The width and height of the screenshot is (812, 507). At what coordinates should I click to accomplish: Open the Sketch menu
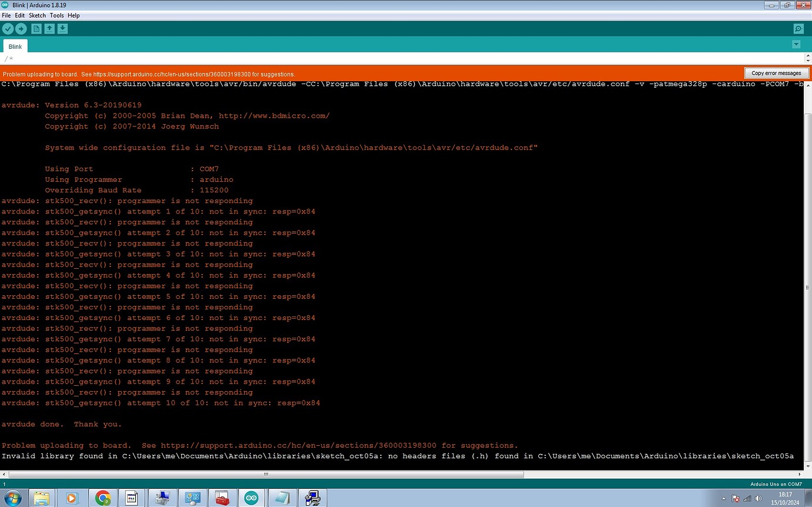[36, 15]
